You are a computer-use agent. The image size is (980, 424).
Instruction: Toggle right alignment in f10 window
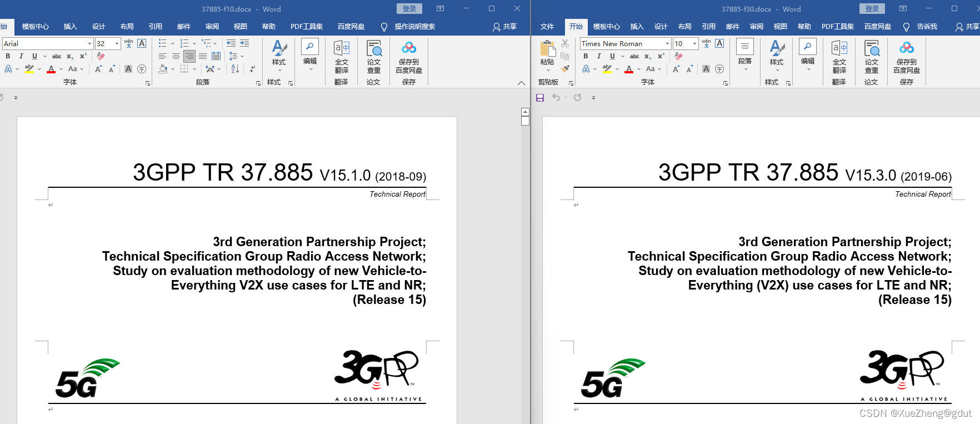[189, 56]
